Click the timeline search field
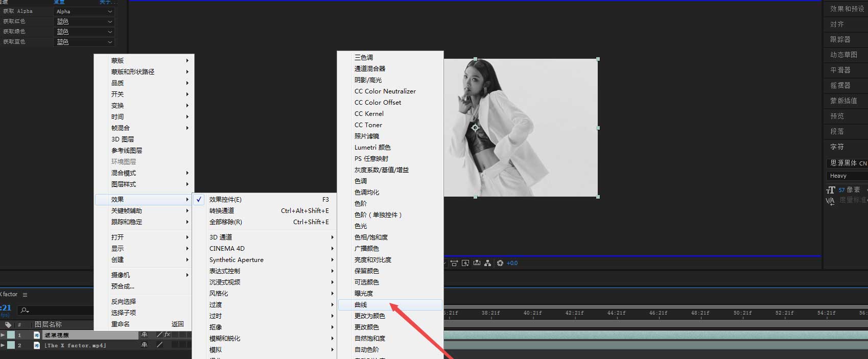Image resolution: width=868 pixels, height=359 pixels. coord(56,310)
